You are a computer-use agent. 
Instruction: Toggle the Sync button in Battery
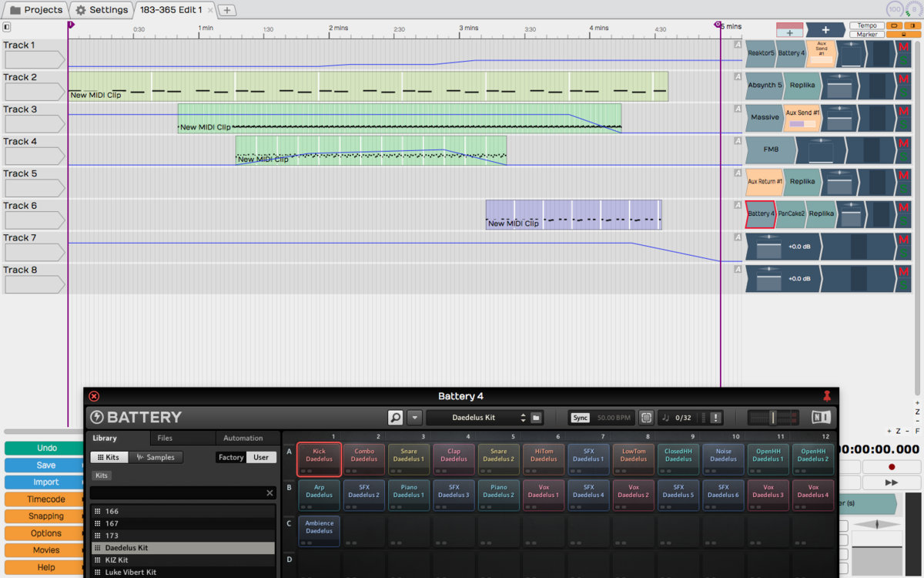point(581,418)
